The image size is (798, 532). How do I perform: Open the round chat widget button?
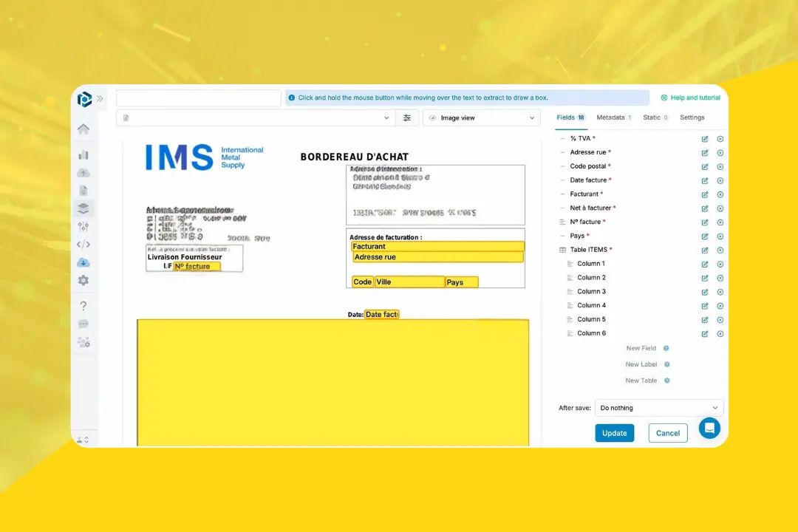pos(709,428)
